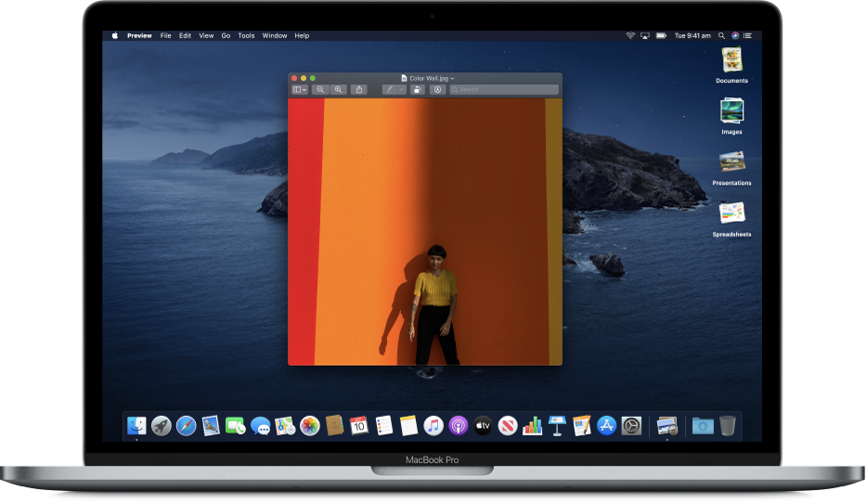Rotate the image with the Rotate button
The image size is (867, 504).
point(417,90)
